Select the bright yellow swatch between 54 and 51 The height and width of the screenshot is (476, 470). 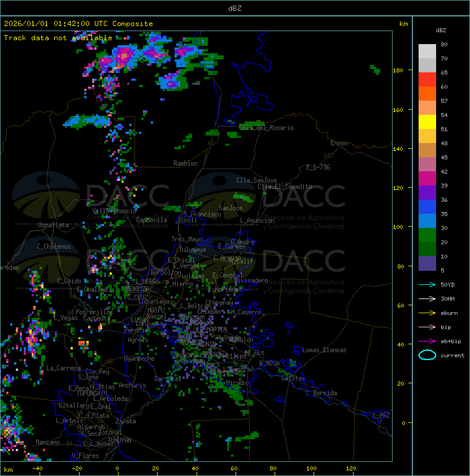coord(427,122)
